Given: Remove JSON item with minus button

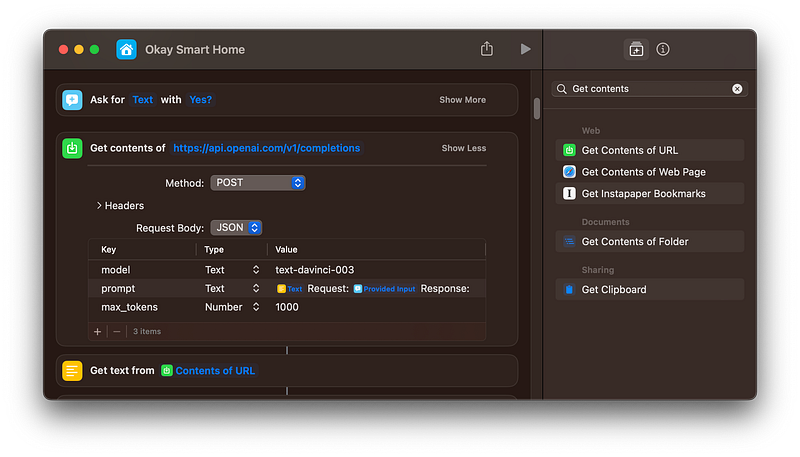Looking at the screenshot, I should (117, 332).
